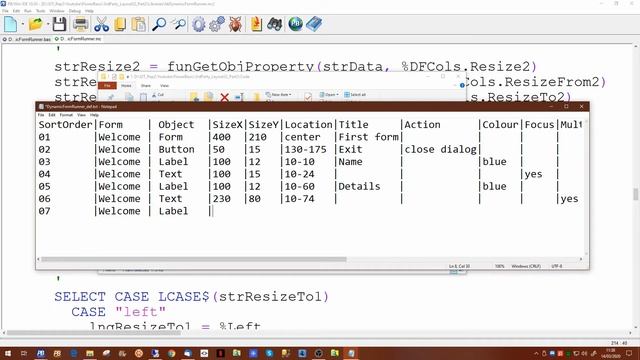The image size is (640, 360).
Task: Click 'First form' title in row 01
Action: 369,137
